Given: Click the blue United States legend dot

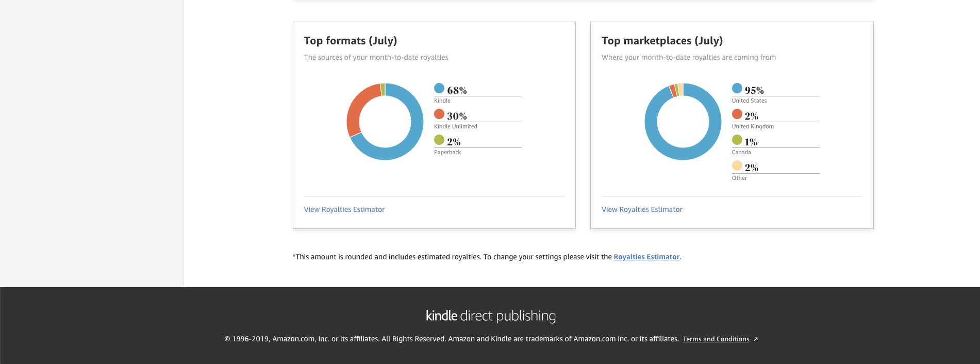Looking at the screenshot, I should pos(737,88).
